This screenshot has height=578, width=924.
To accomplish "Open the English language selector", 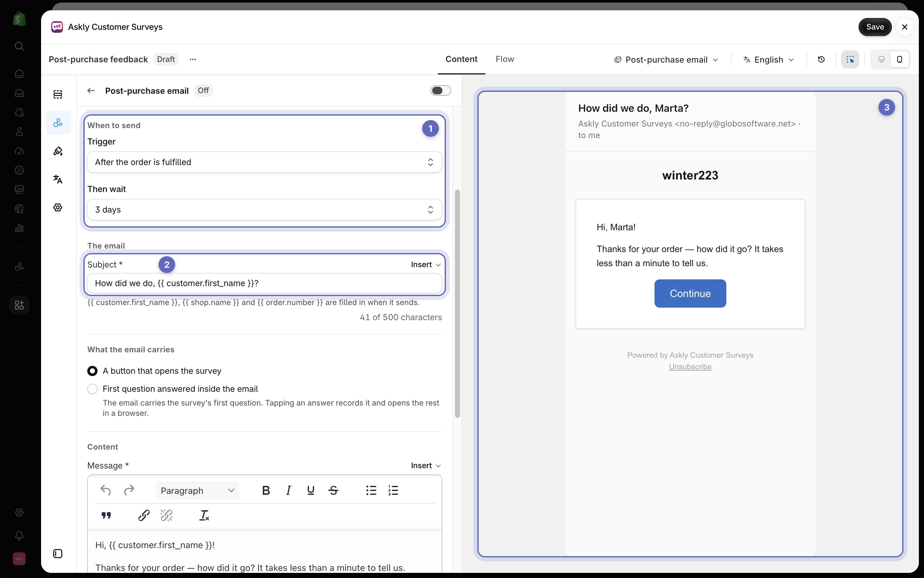I will pos(769,60).
